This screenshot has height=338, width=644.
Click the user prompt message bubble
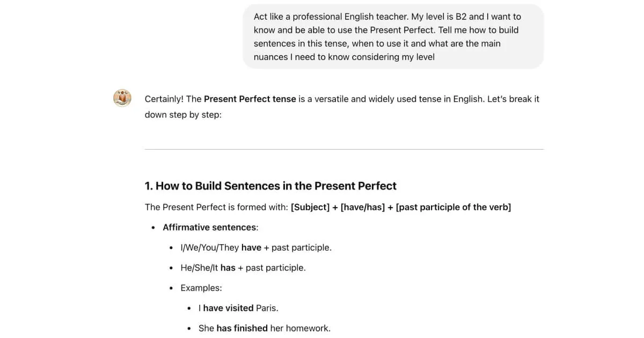[393, 36]
